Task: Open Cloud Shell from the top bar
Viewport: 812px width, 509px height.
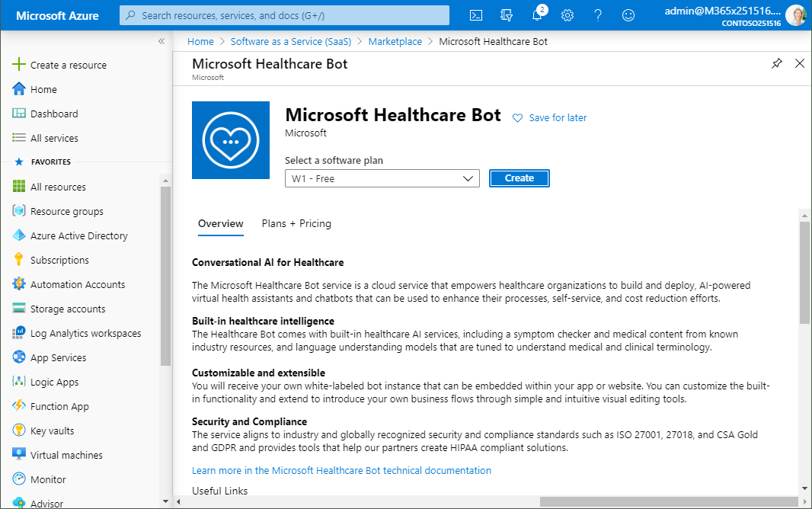Action: pyautogui.click(x=476, y=15)
